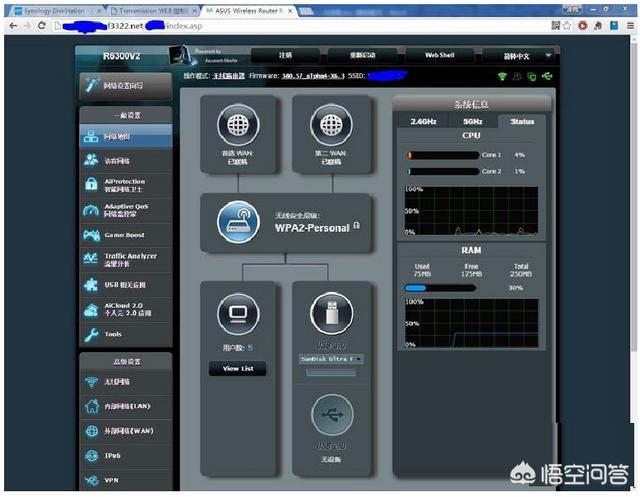Open Guest Network in sidebar
Image resolution: width=640 pixels, height=497 pixels.
[126, 161]
